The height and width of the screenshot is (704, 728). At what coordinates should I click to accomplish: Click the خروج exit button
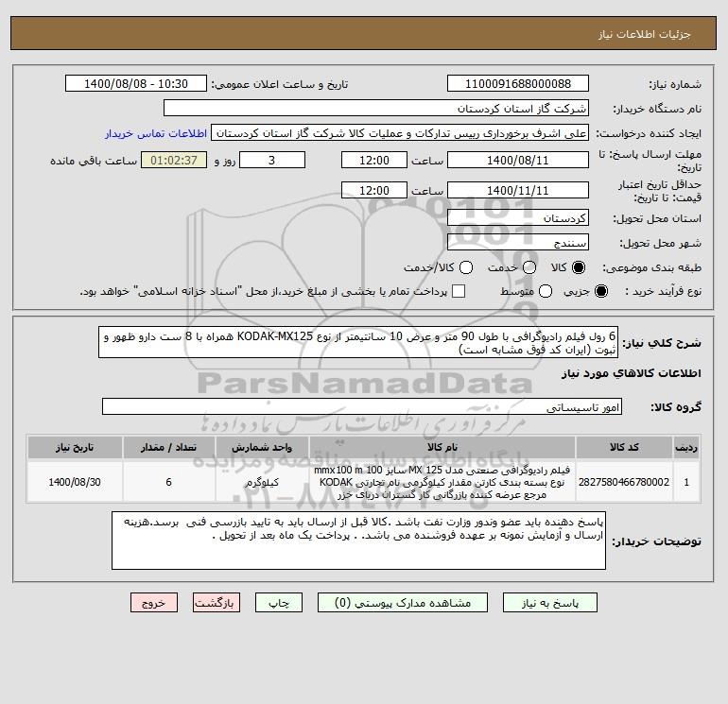point(154,603)
